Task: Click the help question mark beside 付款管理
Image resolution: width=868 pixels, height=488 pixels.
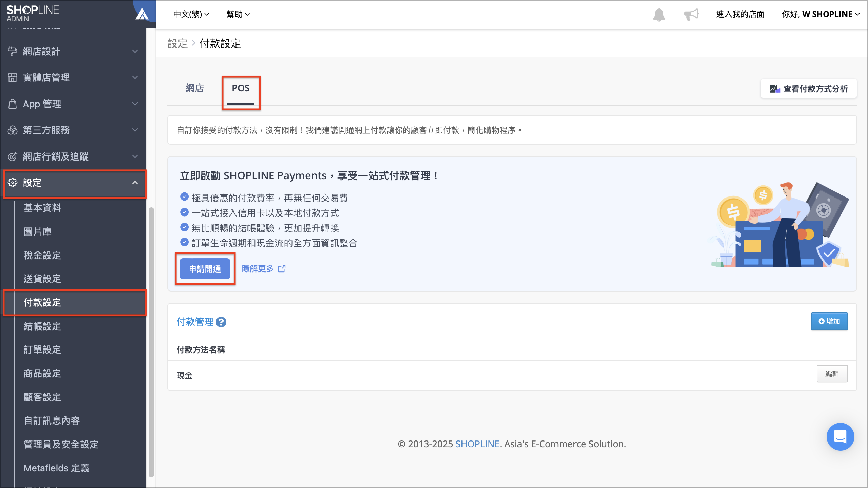Action: tap(221, 322)
